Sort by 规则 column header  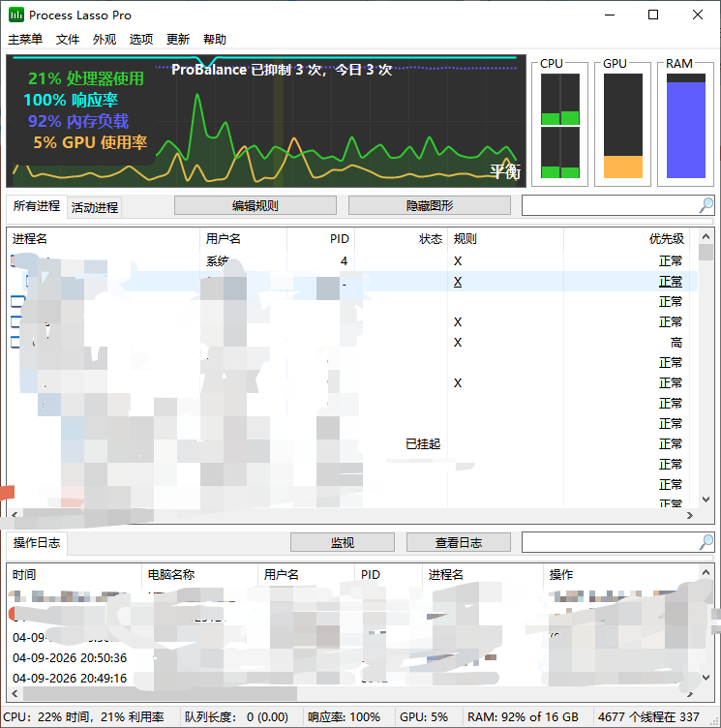pos(505,239)
